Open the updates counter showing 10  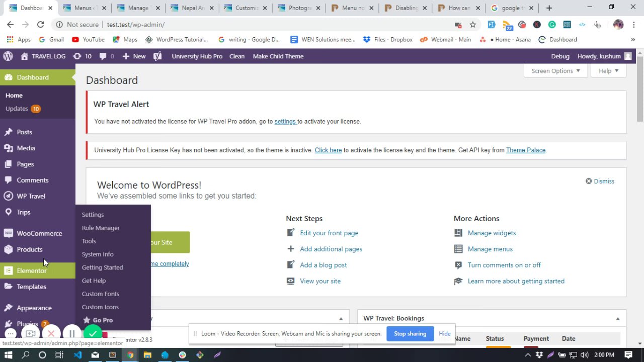click(x=83, y=56)
